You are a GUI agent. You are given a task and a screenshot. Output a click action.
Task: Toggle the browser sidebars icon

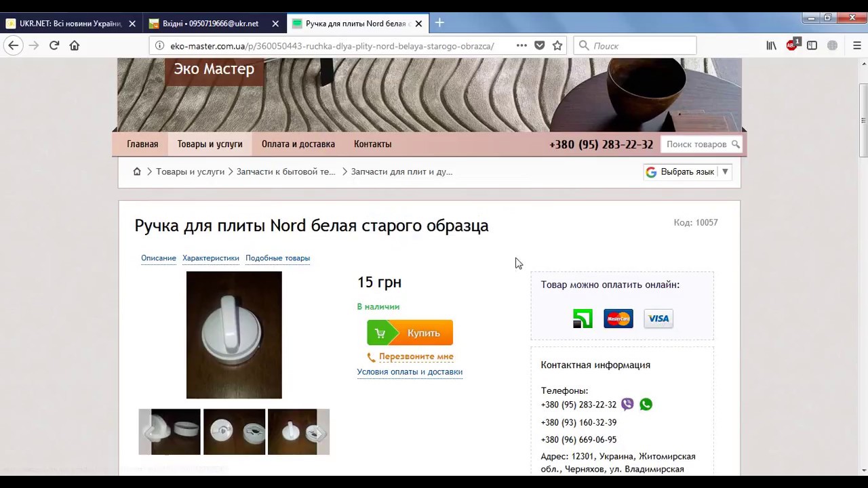click(812, 45)
